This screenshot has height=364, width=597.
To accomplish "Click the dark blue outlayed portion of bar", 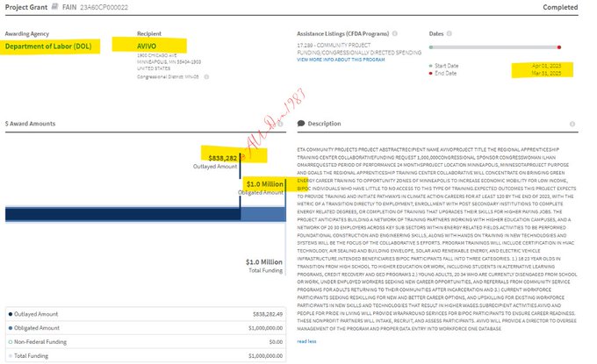I will [x=123, y=213].
